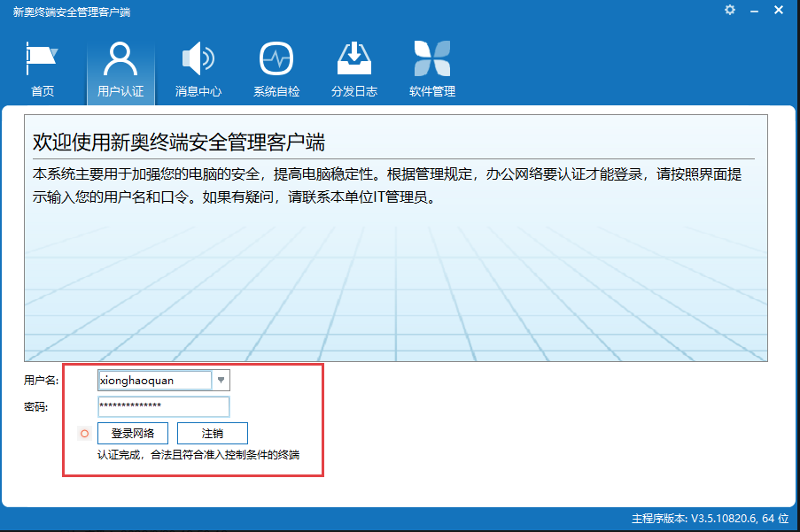The width and height of the screenshot is (800, 532).
Task: Click the orange status circle beside 登录网络
Action: [85, 434]
